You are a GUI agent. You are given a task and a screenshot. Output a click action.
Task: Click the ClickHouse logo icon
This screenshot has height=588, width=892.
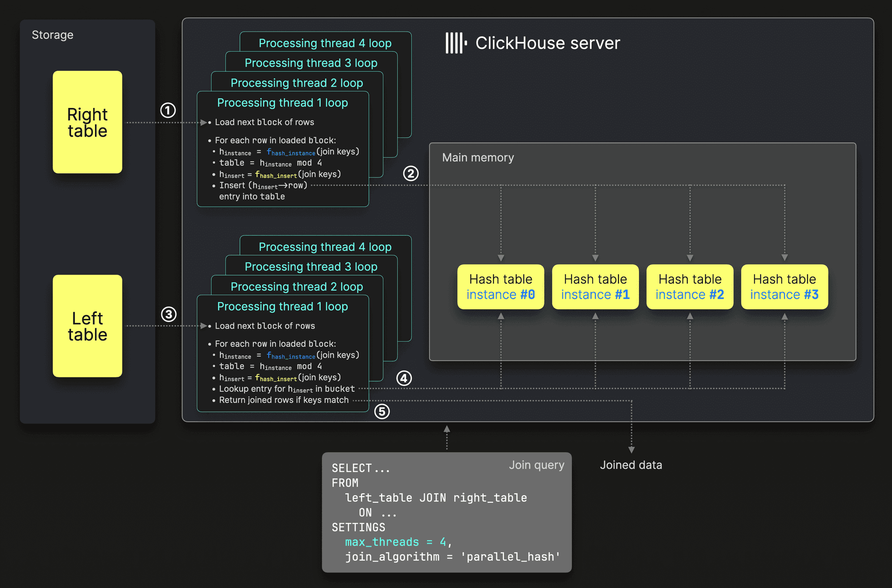tap(456, 43)
